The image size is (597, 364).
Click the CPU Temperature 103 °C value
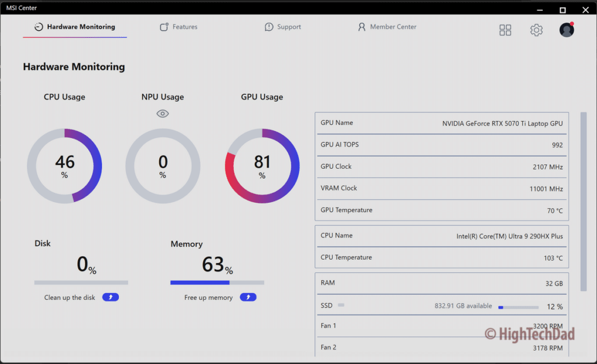(x=553, y=258)
